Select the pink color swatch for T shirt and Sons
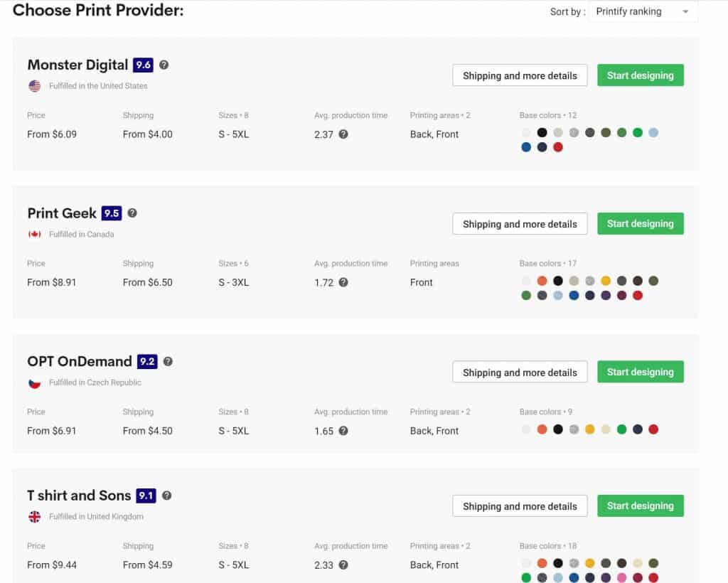 coord(621,578)
